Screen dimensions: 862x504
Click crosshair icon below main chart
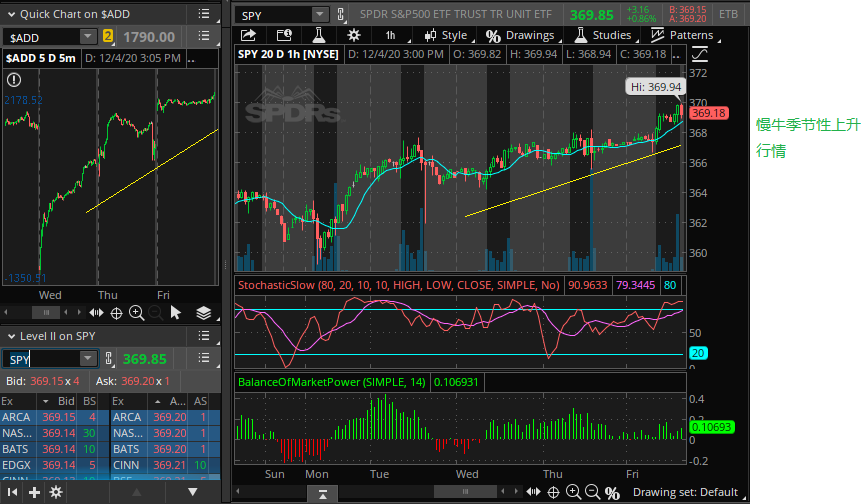pos(554,492)
